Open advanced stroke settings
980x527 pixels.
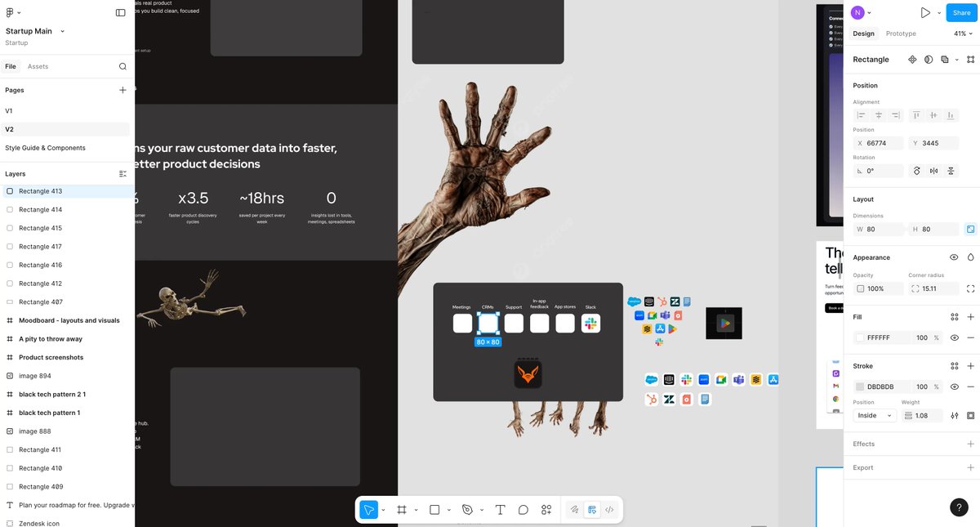pyautogui.click(x=954, y=416)
